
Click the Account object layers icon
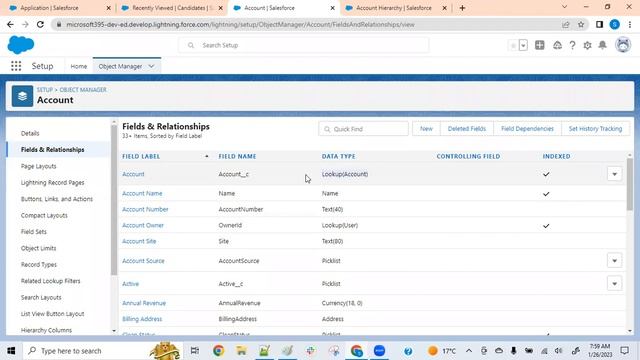point(22,96)
